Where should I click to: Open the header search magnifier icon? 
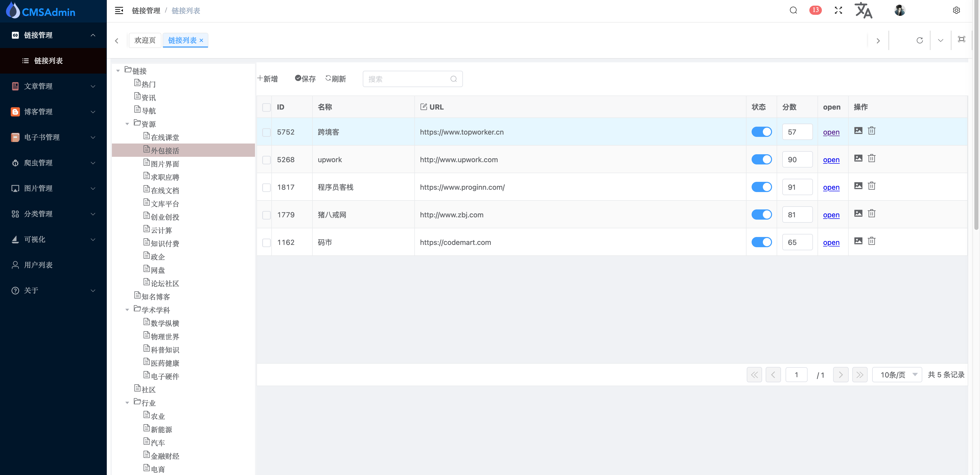(x=793, y=10)
